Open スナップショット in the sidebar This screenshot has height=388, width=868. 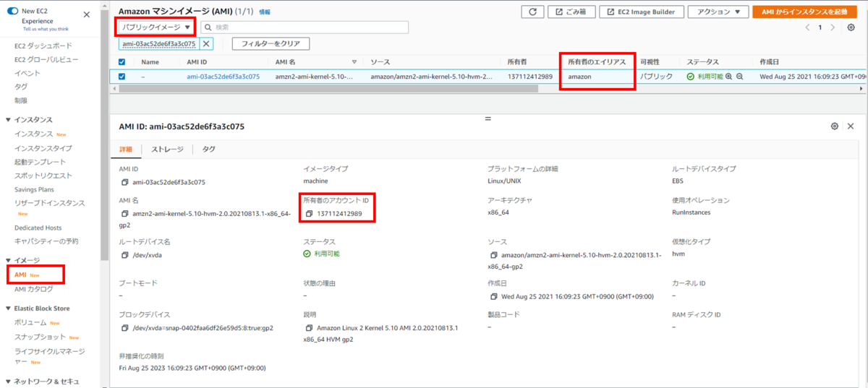click(x=40, y=337)
